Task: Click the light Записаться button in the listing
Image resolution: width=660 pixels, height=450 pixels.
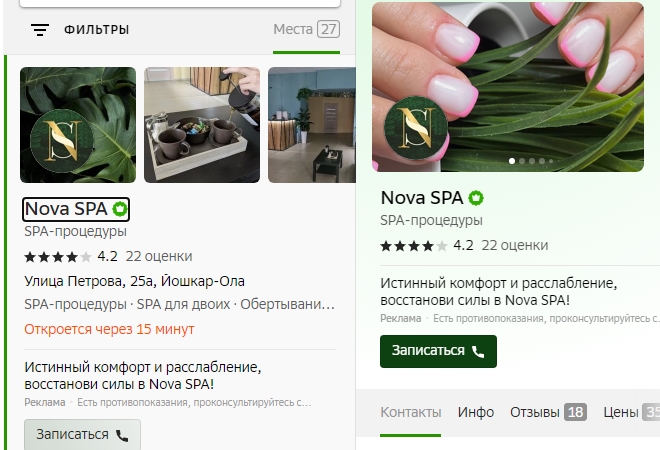Action: tap(82, 435)
